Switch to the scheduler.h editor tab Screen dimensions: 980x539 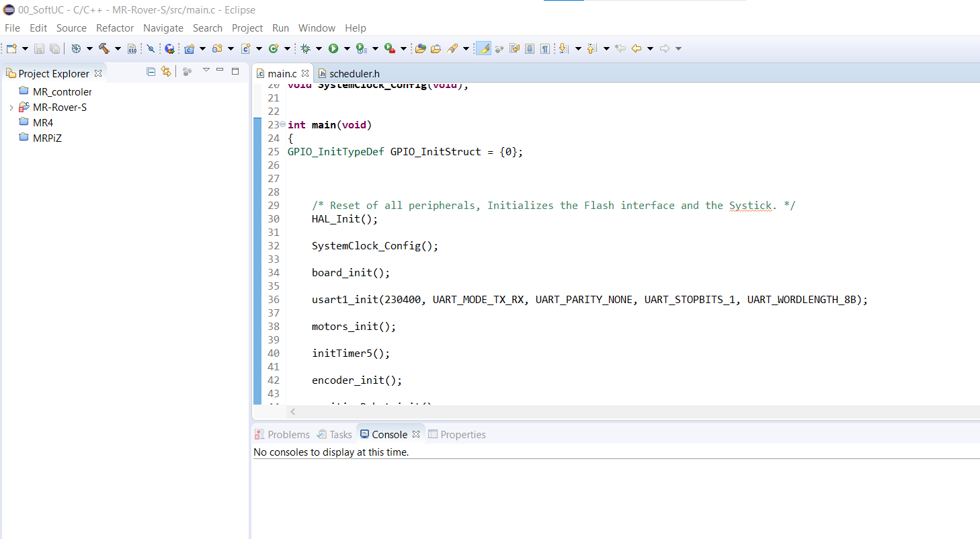[349, 73]
